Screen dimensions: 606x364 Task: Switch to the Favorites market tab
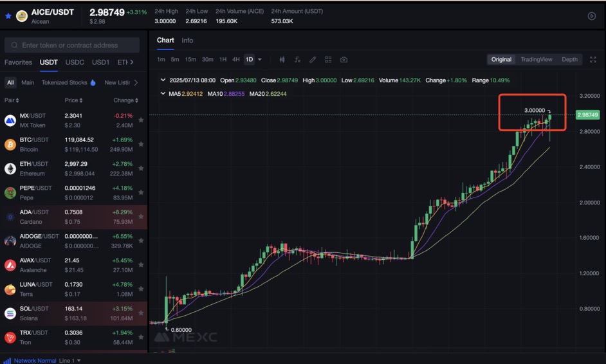(18, 62)
